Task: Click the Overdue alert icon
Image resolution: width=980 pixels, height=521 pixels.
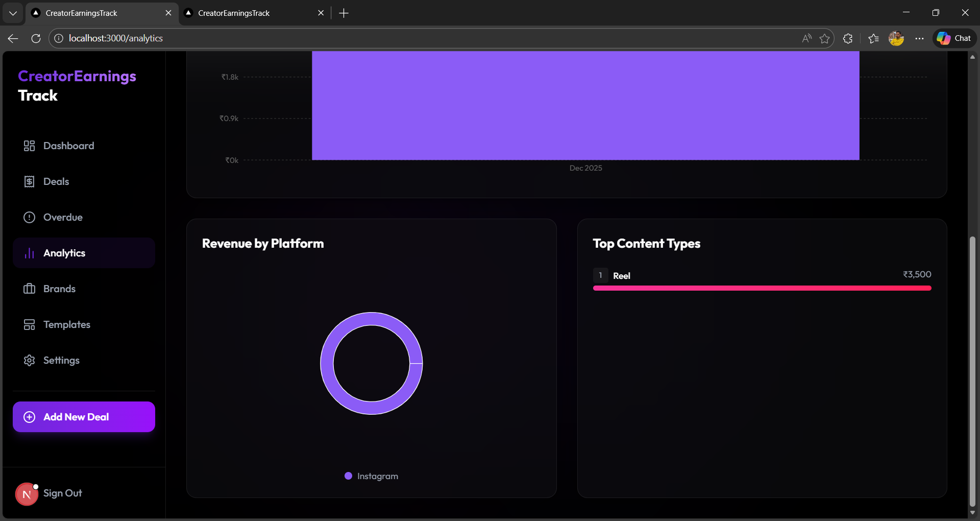Action: click(x=29, y=217)
